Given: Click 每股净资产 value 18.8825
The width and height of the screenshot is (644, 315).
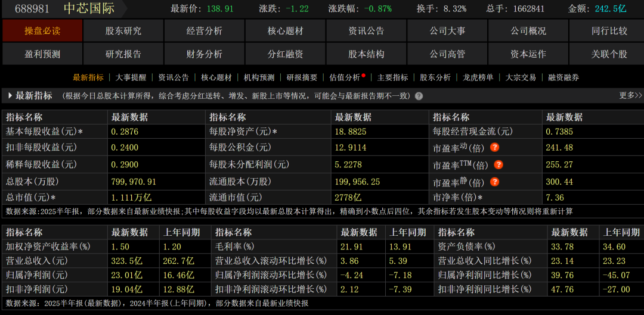Looking at the screenshot, I should [351, 132].
